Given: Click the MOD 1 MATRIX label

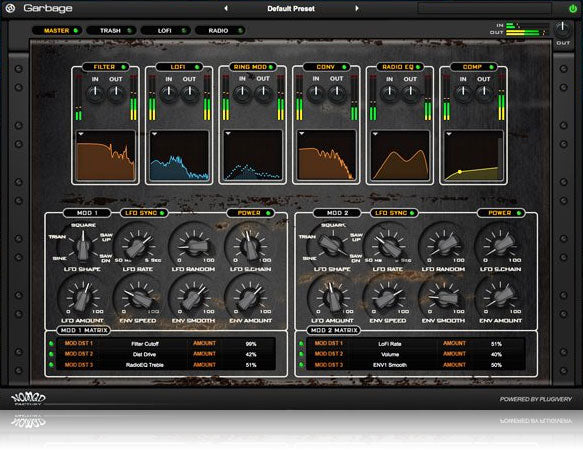Looking at the screenshot, I should click(x=84, y=330).
